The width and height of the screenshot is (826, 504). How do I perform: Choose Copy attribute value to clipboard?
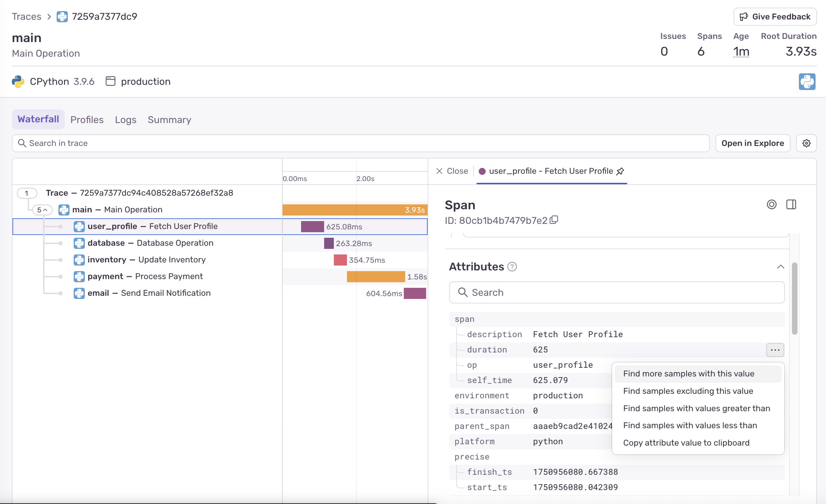[698, 443]
